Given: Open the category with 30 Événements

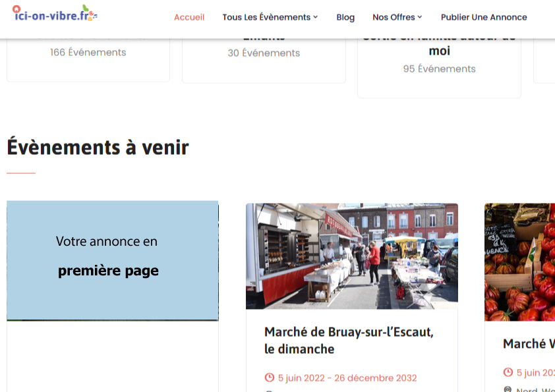Looking at the screenshot, I should point(264,53).
